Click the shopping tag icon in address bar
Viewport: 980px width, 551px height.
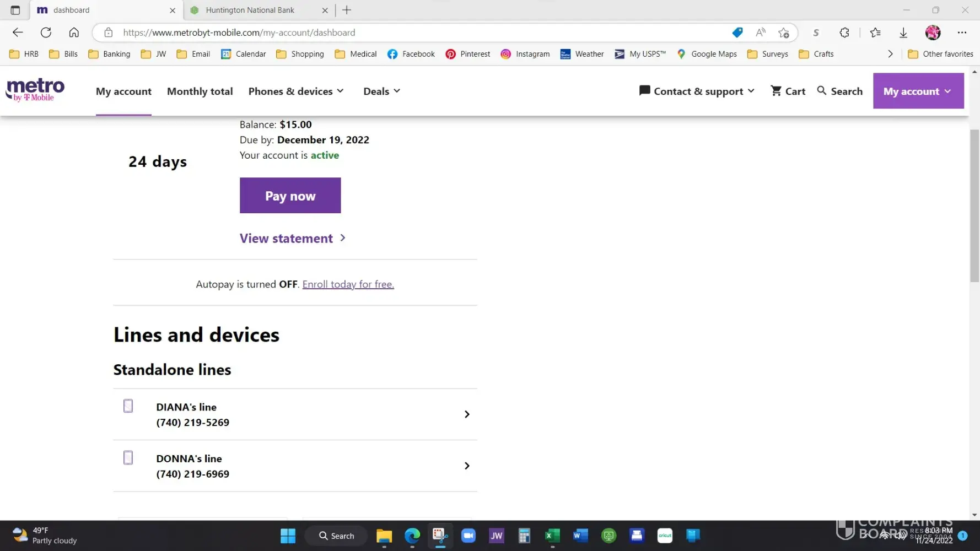coord(737,33)
